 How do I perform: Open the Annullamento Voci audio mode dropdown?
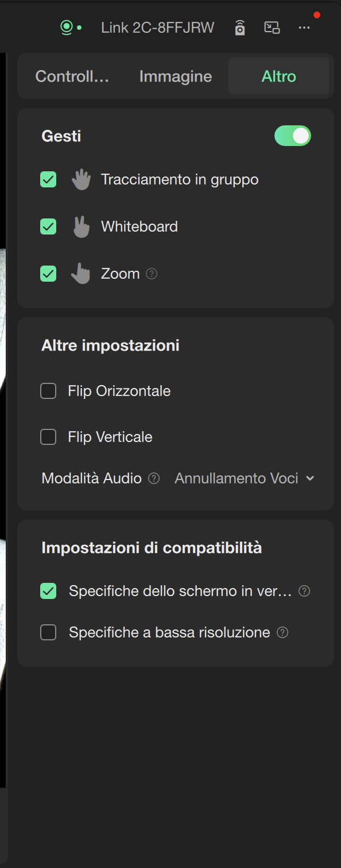point(245,478)
